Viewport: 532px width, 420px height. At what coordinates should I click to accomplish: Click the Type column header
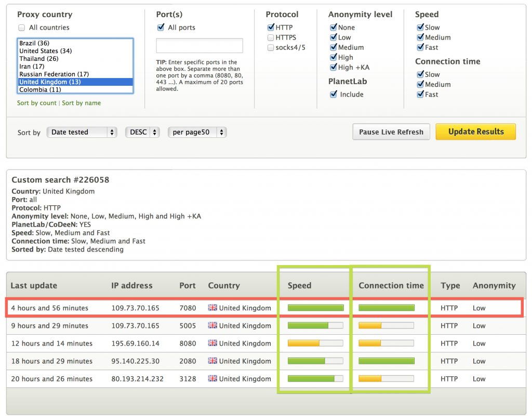click(450, 285)
